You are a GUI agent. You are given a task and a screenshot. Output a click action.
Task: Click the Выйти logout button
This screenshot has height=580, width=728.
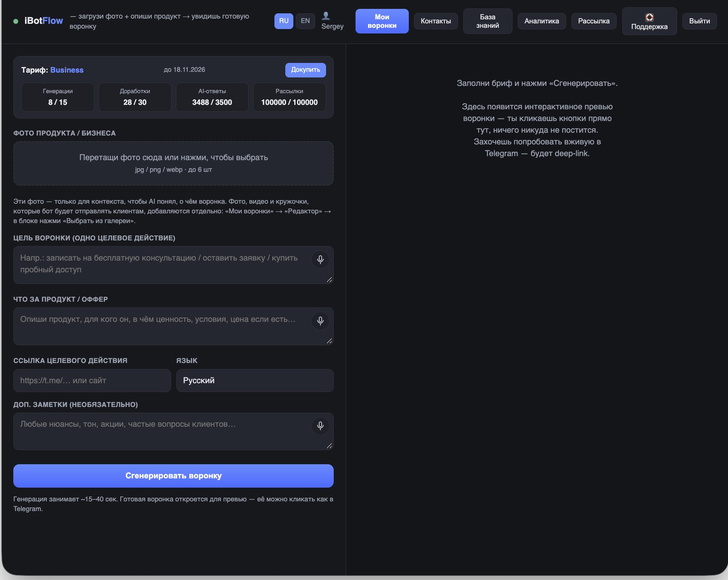point(699,21)
